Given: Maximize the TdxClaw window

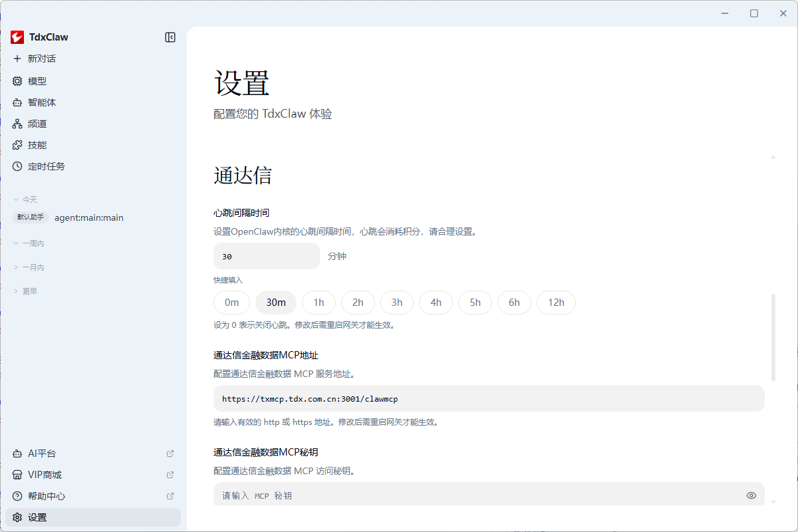Looking at the screenshot, I should coord(754,13).
